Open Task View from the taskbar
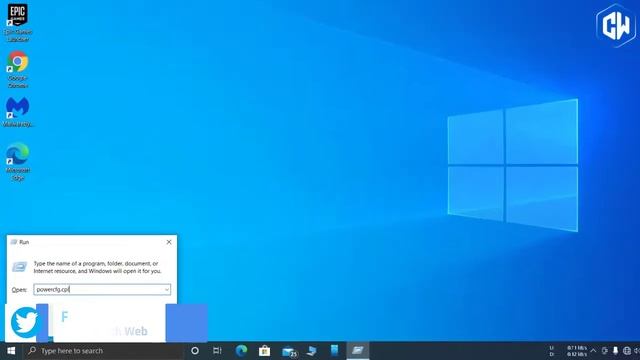The width and height of the screenshot is (640, 360). pyautogui.click(x=218, y=351)
